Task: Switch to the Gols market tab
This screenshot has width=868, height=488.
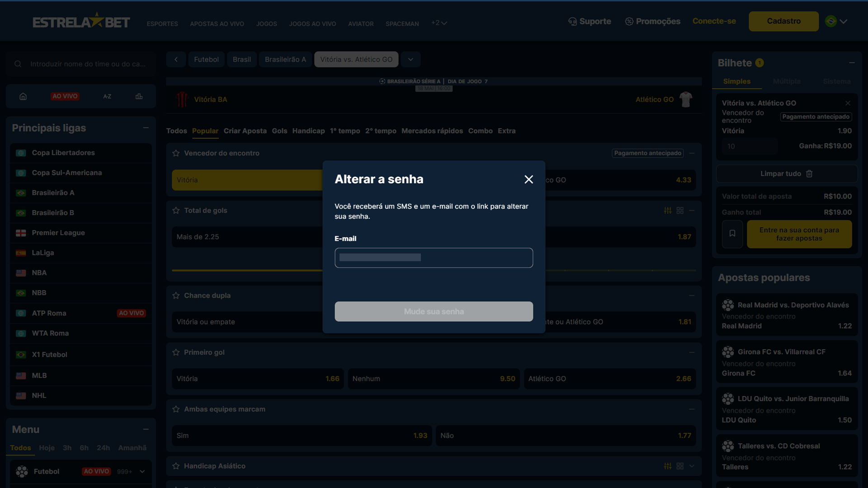Action: 279,131
